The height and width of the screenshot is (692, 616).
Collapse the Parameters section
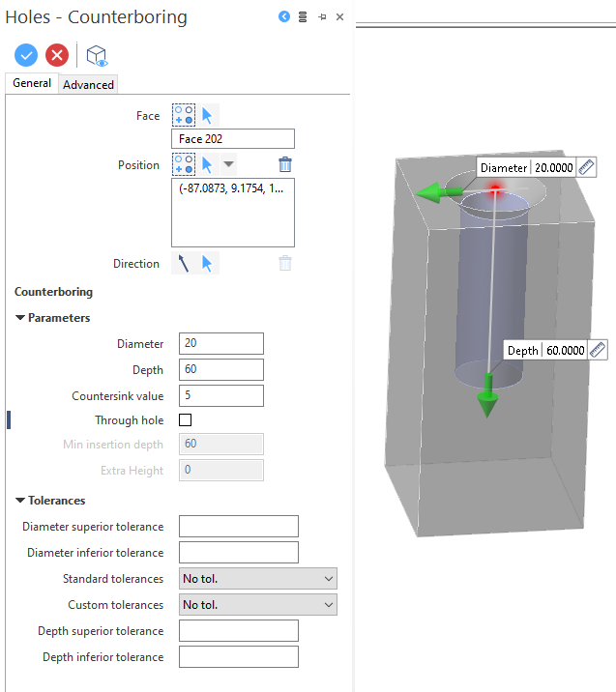tap(20, 318)
